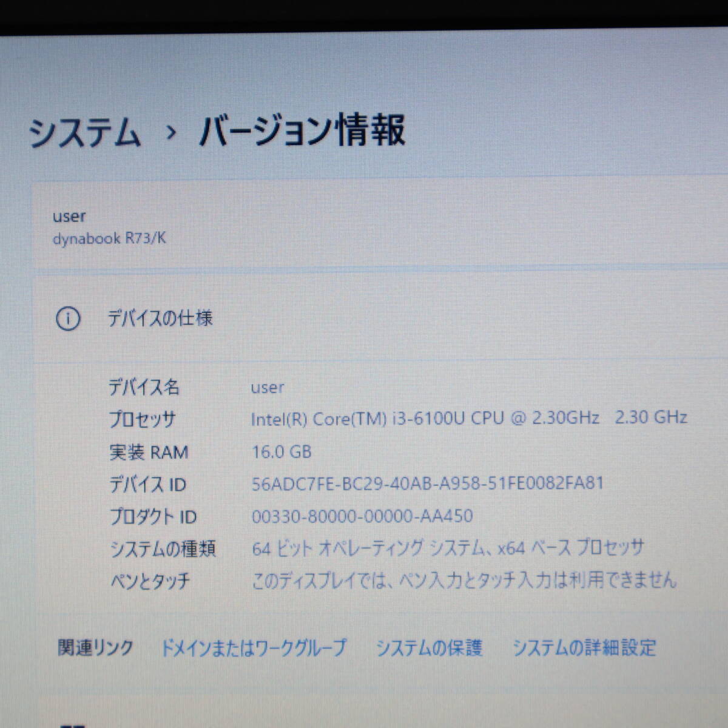Open システムの保護 link
This screenshot has width=728, height=728.
[429, 648]
